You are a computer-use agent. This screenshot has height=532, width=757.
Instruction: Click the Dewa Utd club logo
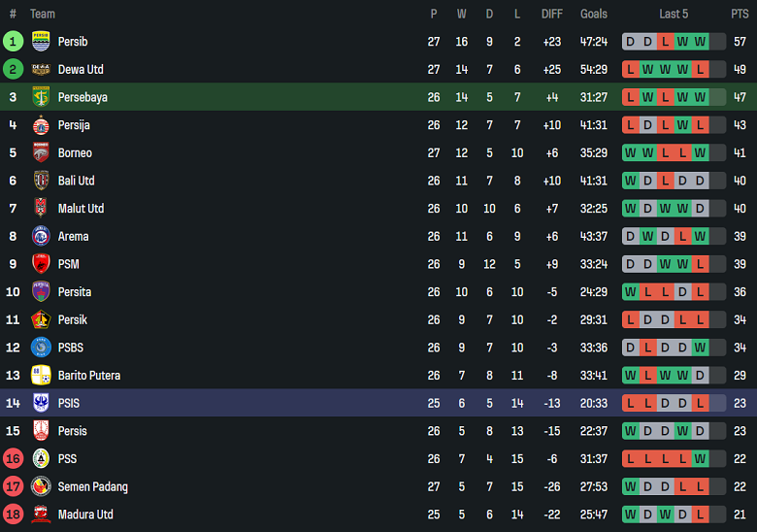click(x=41, y=70)
